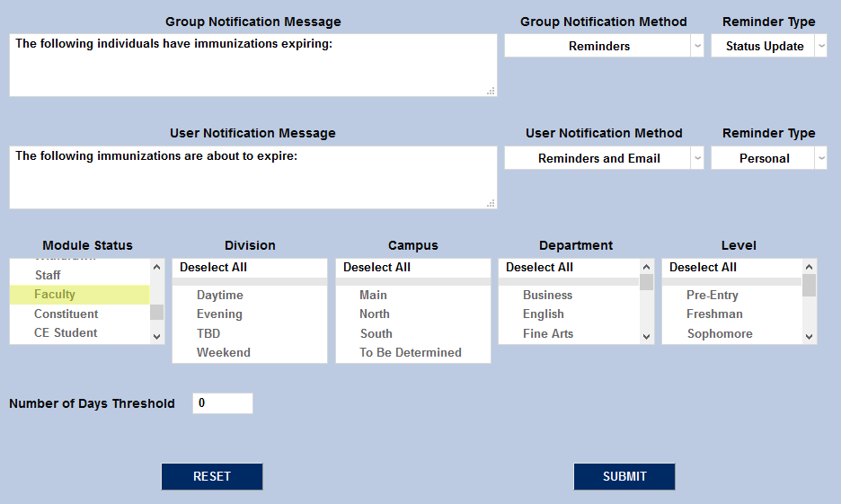Click the Department list scrollbar thumb

click(646, 282)
